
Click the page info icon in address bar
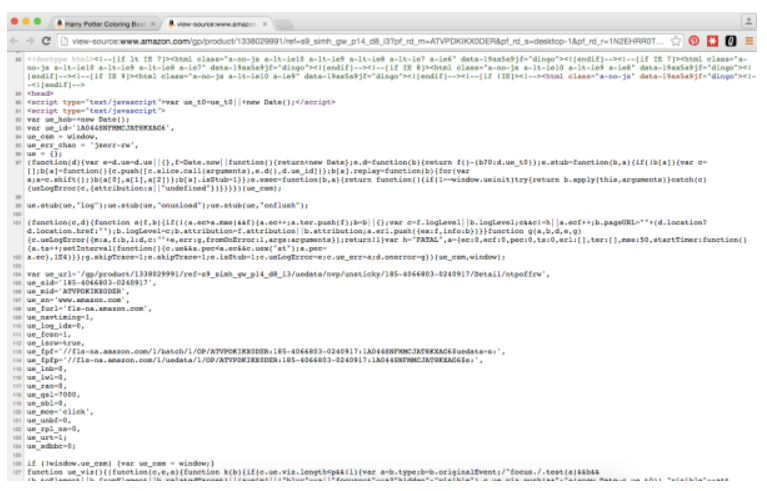click(63, 42)
